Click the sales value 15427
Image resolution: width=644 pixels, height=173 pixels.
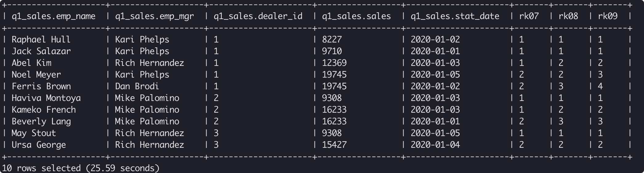tap(334, 145)
